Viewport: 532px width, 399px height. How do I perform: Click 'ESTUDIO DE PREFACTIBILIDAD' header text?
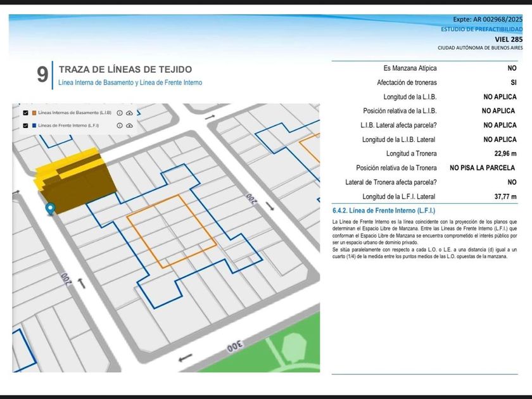481,30
